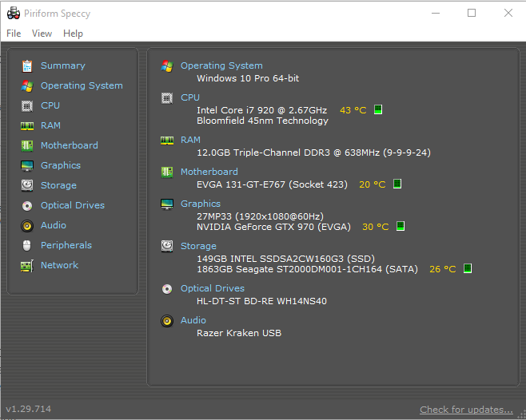Open the CPU section from sidebar
The height and width of the screenshot is (420, 526).
[x=50, y=105]
